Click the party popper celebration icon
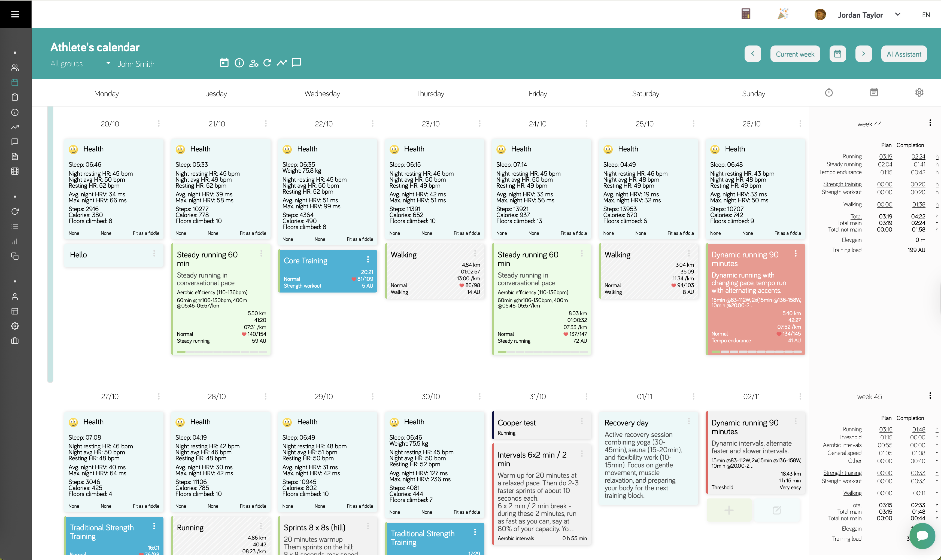This screenshot has width=941, height=560. tap(782, 14)
